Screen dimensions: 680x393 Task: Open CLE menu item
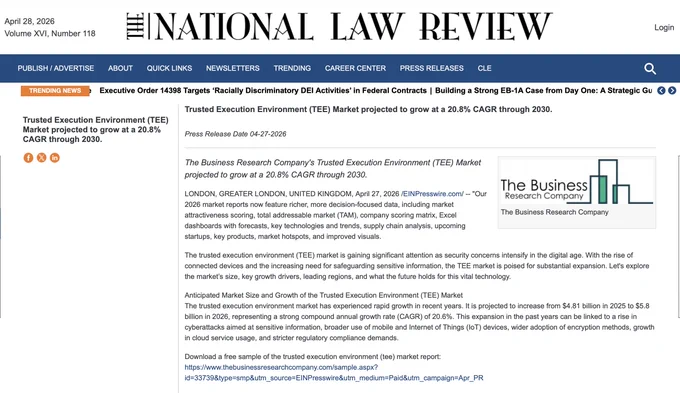pyautogui.click(x=484, y=68)
